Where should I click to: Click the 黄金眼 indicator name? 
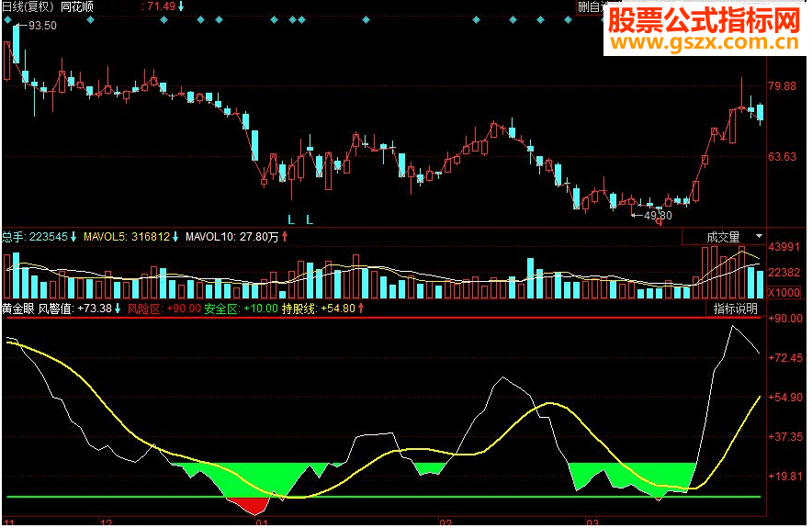click(x=18, y=309)
